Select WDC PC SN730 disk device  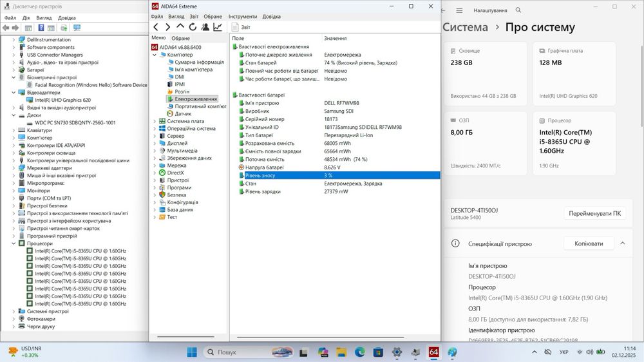tap(75, 122)
